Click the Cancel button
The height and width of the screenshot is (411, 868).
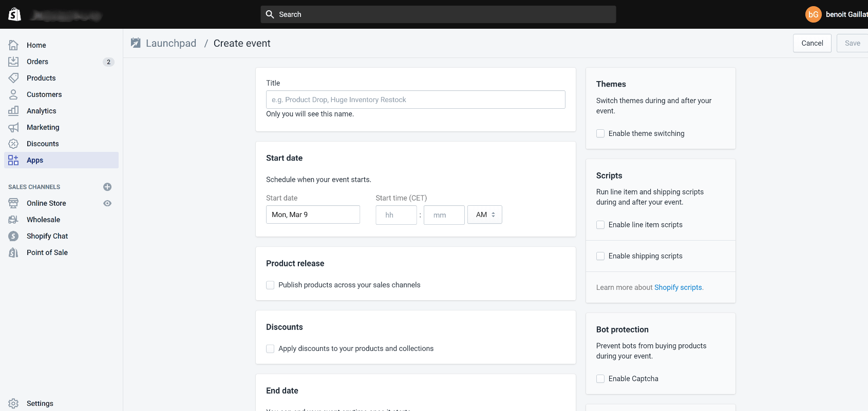point(812,43)
